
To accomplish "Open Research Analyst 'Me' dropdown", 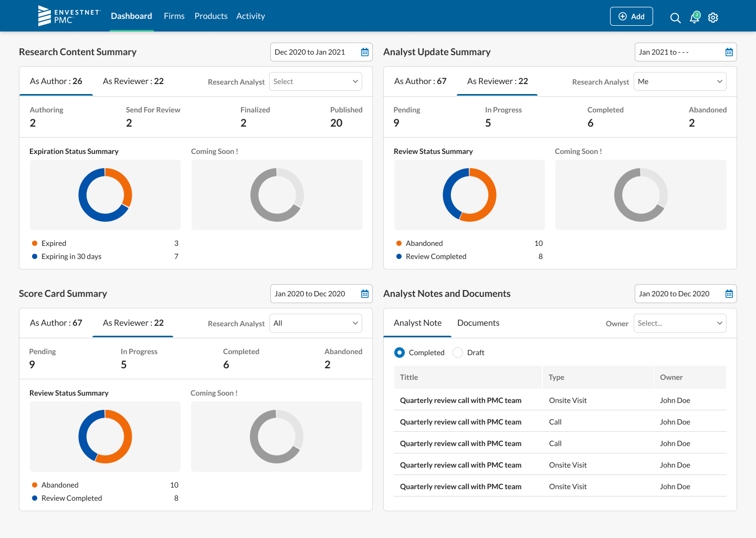I will 680,81.
